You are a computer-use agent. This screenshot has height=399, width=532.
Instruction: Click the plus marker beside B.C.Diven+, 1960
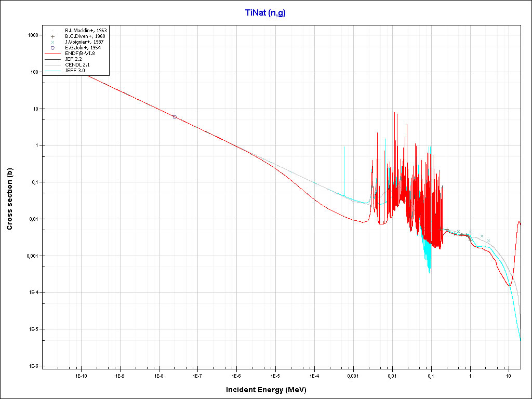[x=52, y=36]
